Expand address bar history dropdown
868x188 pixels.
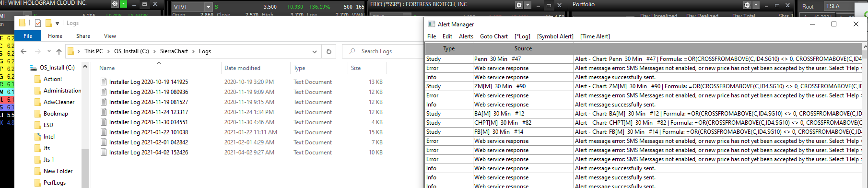[x=315, y=51]
